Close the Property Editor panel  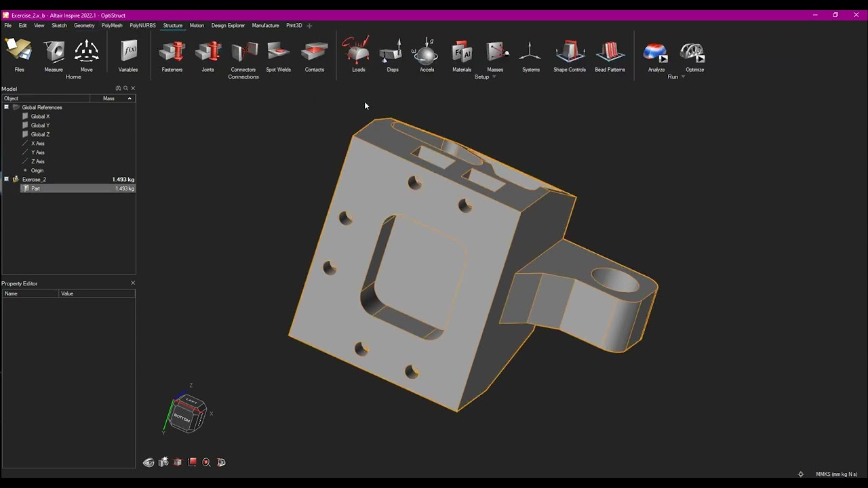(x=133, y=283)
